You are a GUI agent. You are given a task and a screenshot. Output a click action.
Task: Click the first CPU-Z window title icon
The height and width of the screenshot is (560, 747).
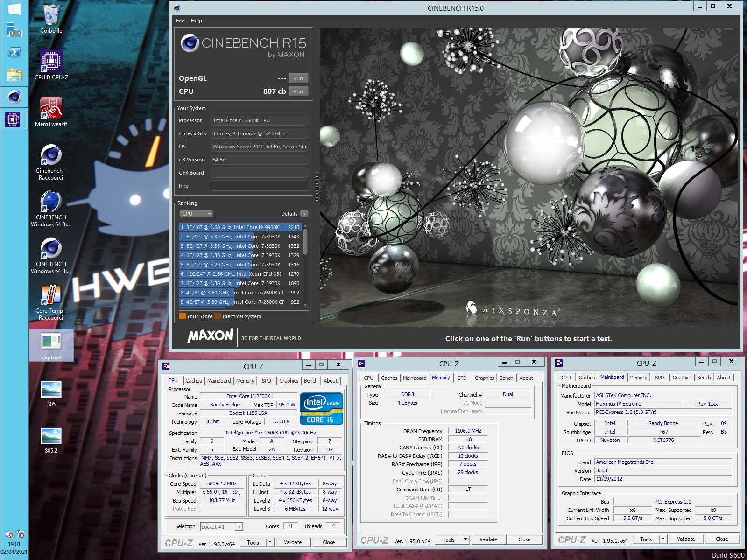pos(166,366)
